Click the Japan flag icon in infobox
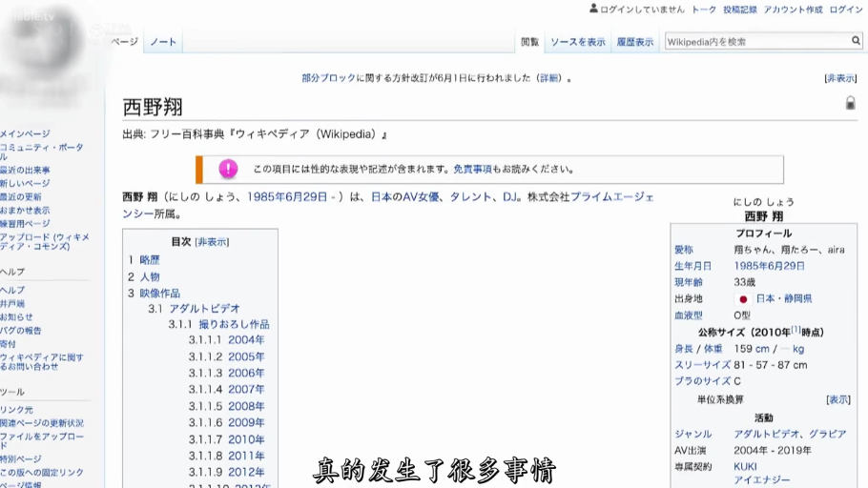The image size is (868, 488). [742, 298]
